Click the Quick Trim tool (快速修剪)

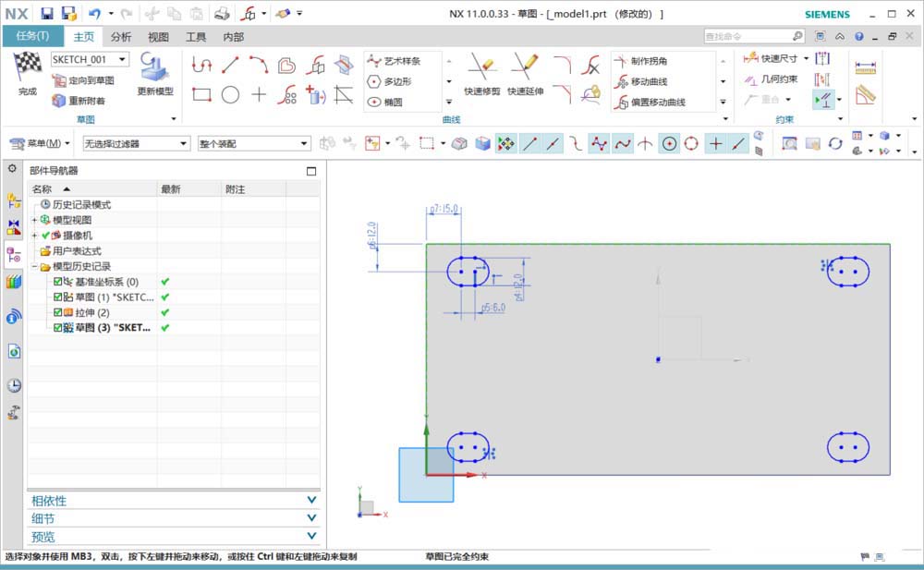[x=482, y=74]
